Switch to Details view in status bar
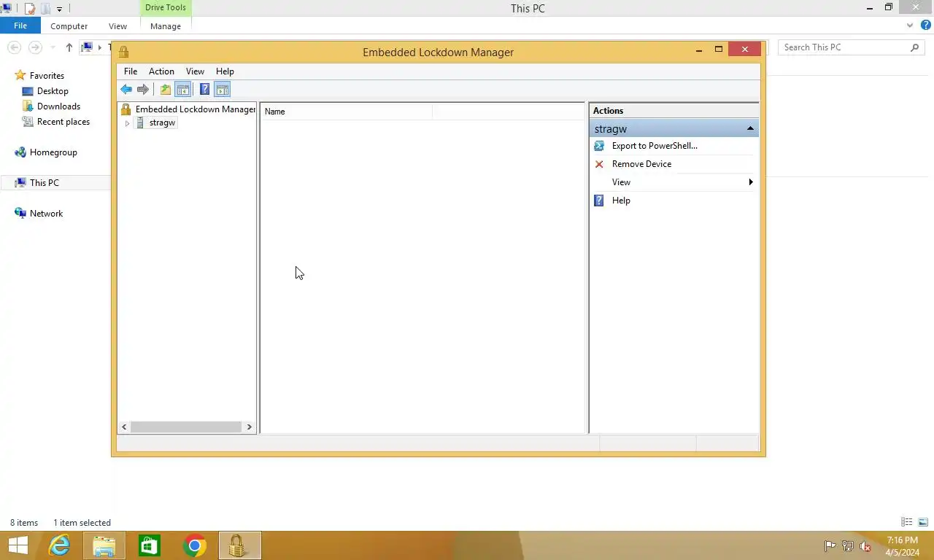 (907, 522)
